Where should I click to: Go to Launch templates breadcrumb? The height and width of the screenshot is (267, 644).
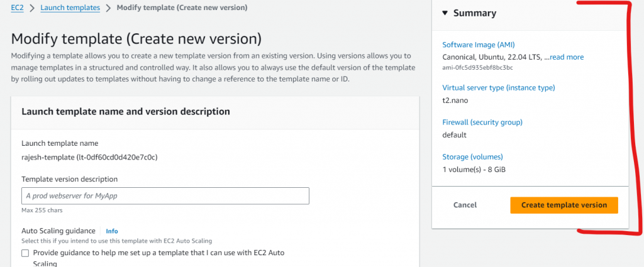click(x=70, y=8)
